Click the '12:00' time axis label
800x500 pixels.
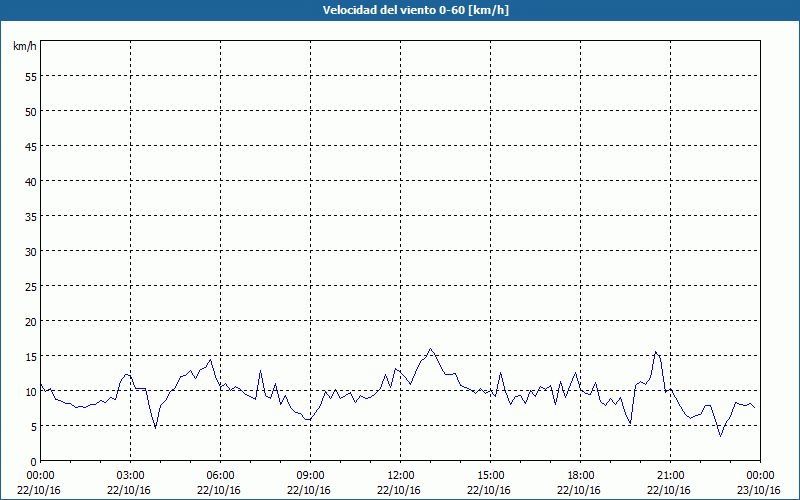pos(401,476)
